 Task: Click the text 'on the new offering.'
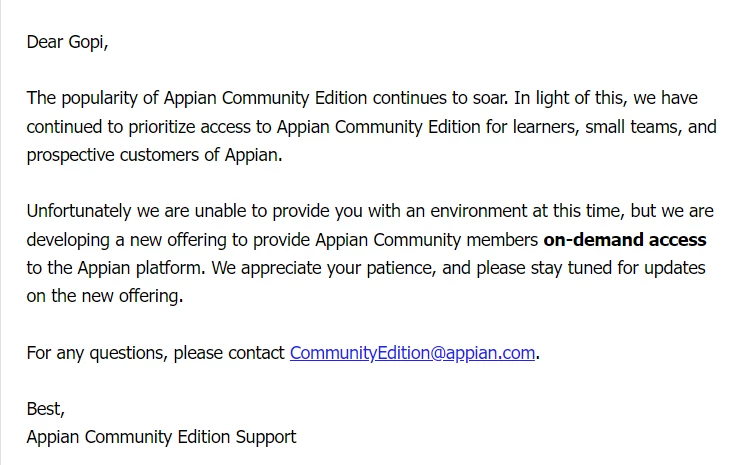(104, 296)
